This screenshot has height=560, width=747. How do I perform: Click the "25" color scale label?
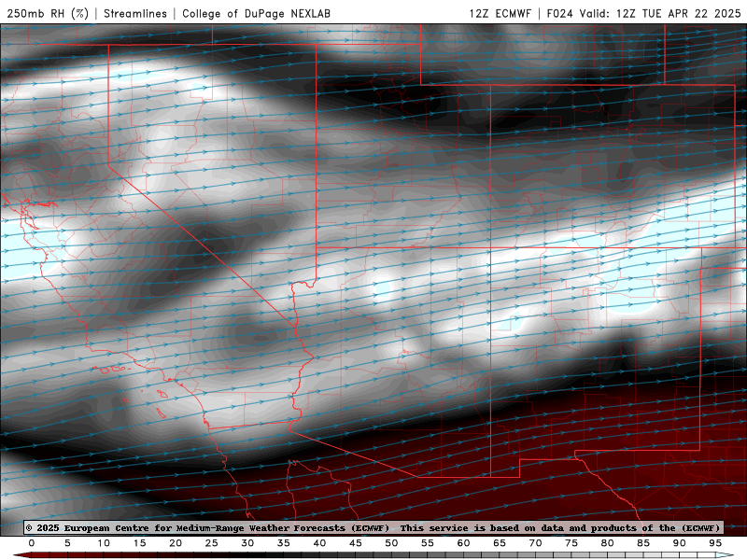click(212, 543)
